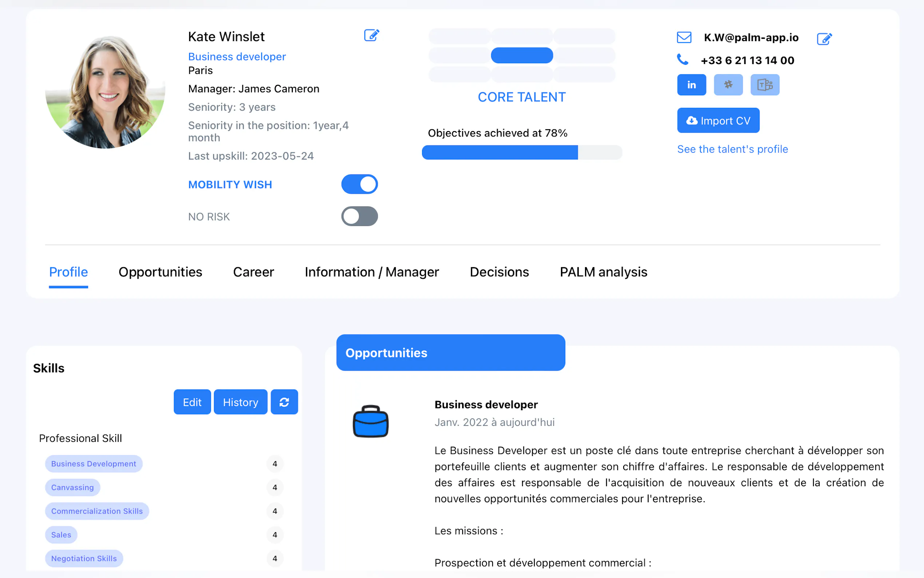Click the edit icon beside the email address
Screen dimensions: 924x578
[824, 39]
